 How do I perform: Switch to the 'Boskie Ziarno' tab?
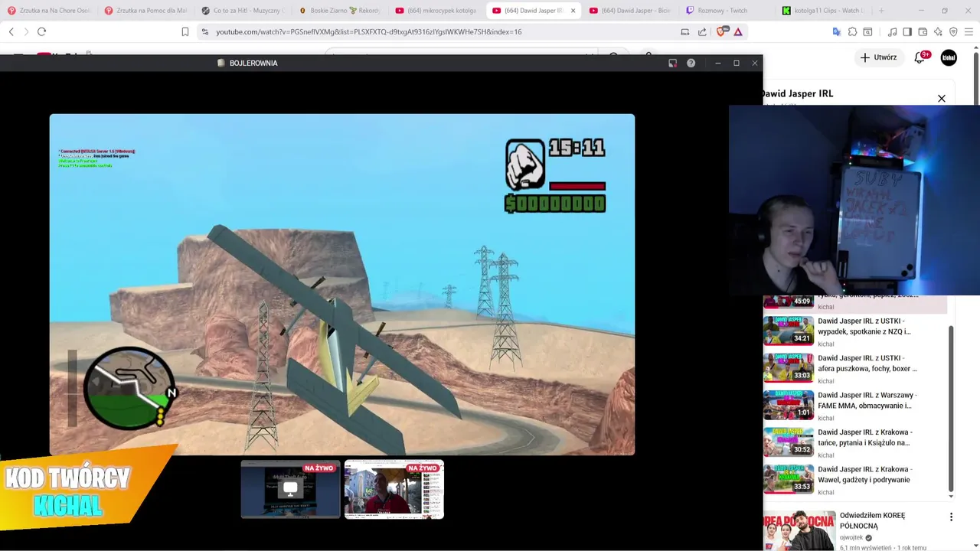coord(339,11)
